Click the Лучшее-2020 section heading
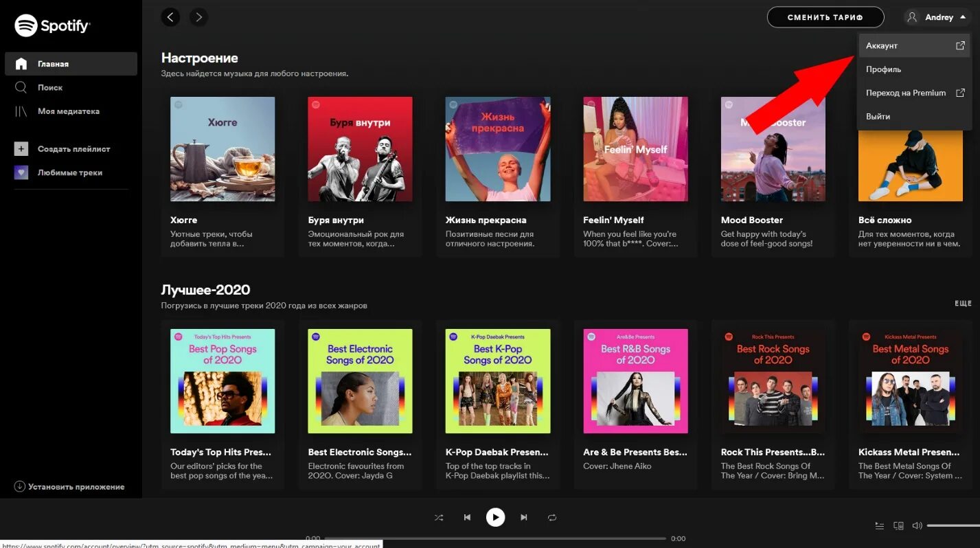This screenshot has width=980, height=548. click(x=206, y=290)
